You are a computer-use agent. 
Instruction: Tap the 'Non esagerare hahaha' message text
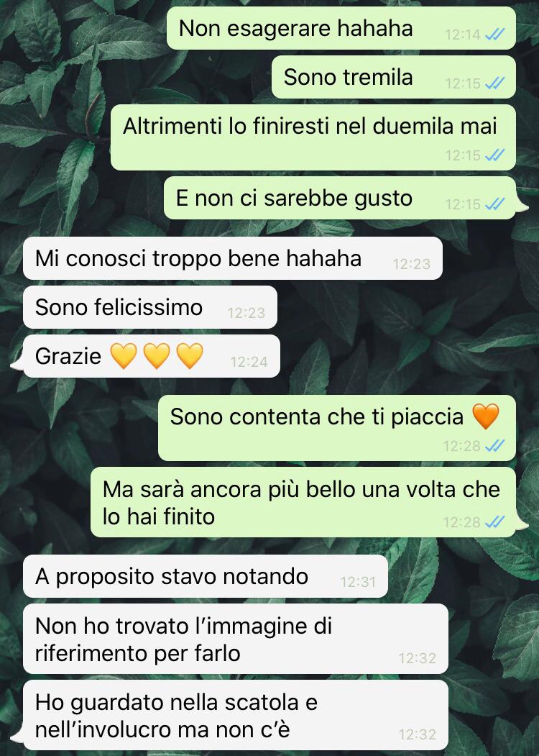296,28
